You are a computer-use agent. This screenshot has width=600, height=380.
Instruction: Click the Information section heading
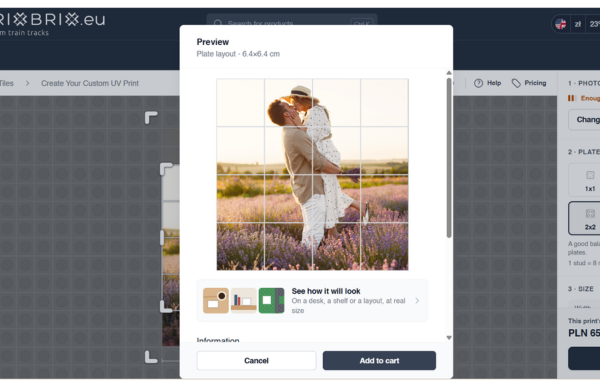click(218, 339)
